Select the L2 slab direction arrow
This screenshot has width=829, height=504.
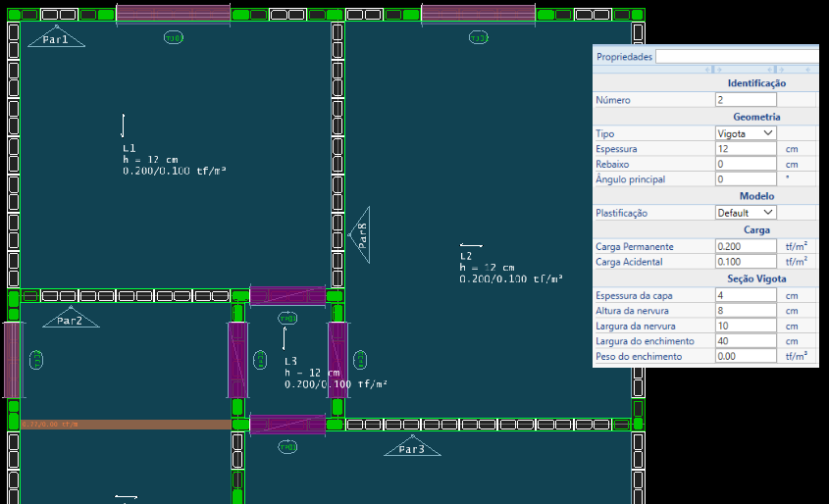point(471,245)
